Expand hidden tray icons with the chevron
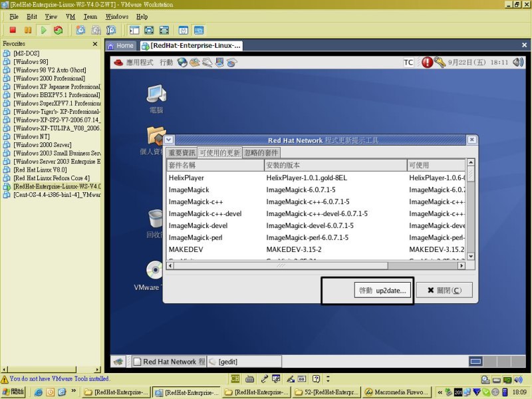Viewport: 532px width, 399px height. pos(440,392)
